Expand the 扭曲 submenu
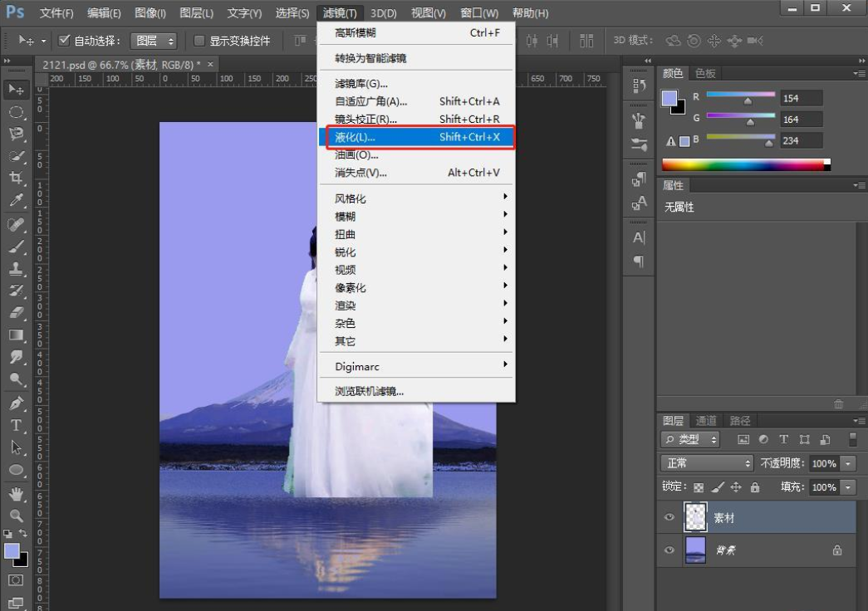This screenshot has height=611, width=868. pos(416,233)
